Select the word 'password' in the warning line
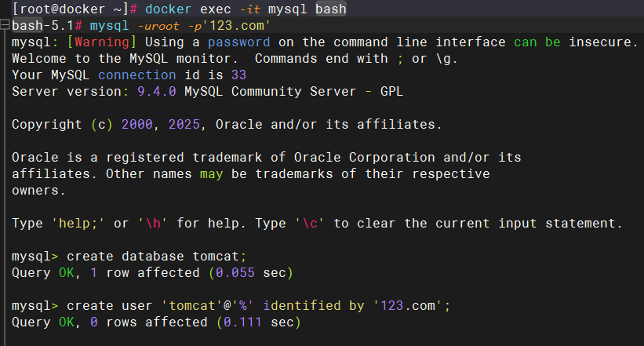Screen dimensions: 644x346 pyautogui.click(x=239, y=42)
